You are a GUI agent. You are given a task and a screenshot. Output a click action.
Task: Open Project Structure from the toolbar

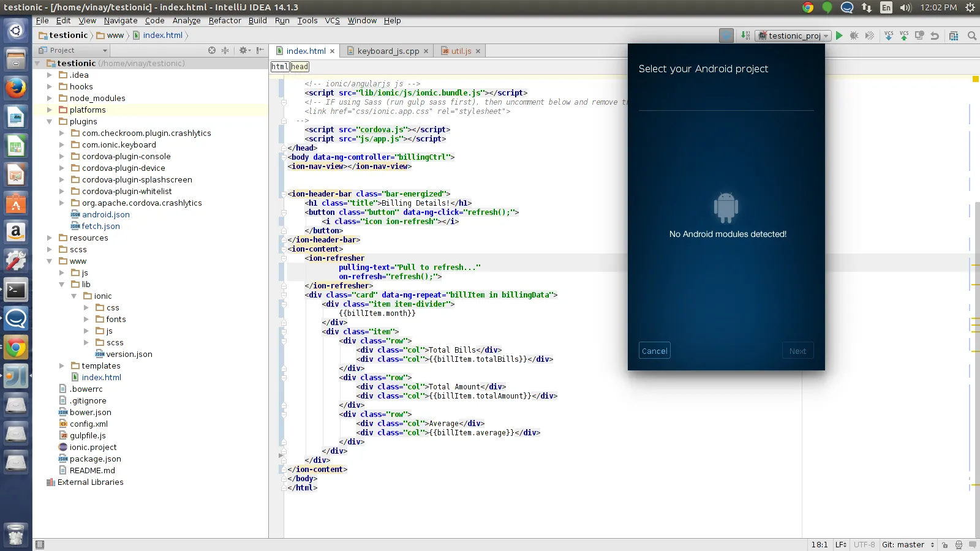click(x=954, y=36)
